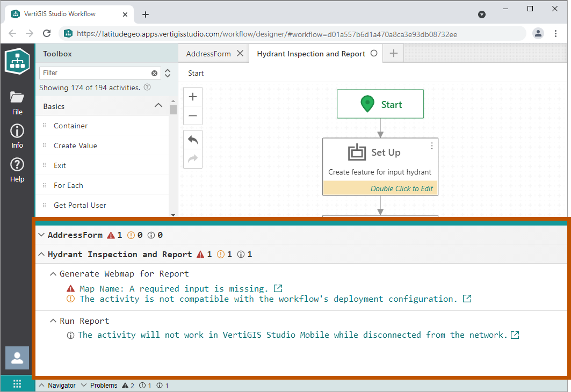Collapse the Basics toolbox category
Viewport: 571px width, 392px height.
(x=158, y=106)
